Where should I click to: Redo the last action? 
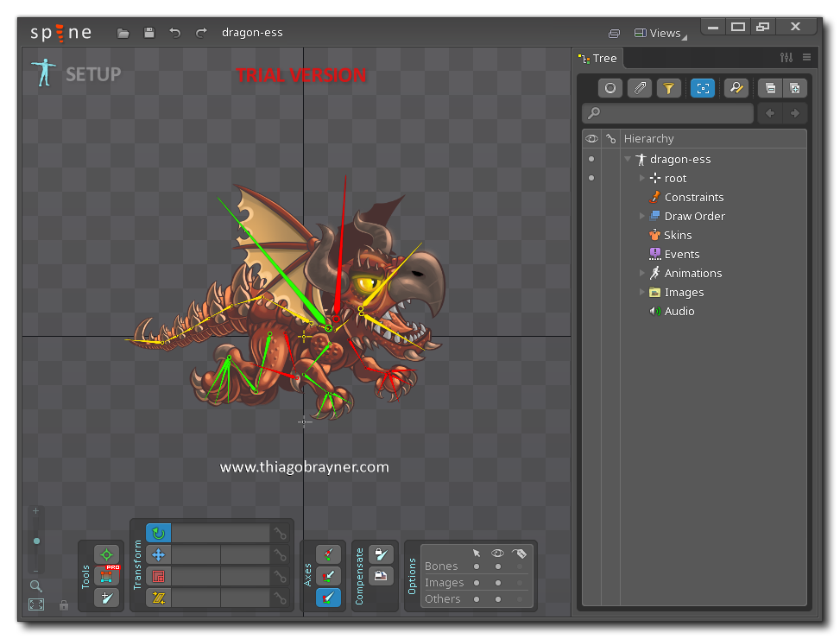tap(201, 33)
